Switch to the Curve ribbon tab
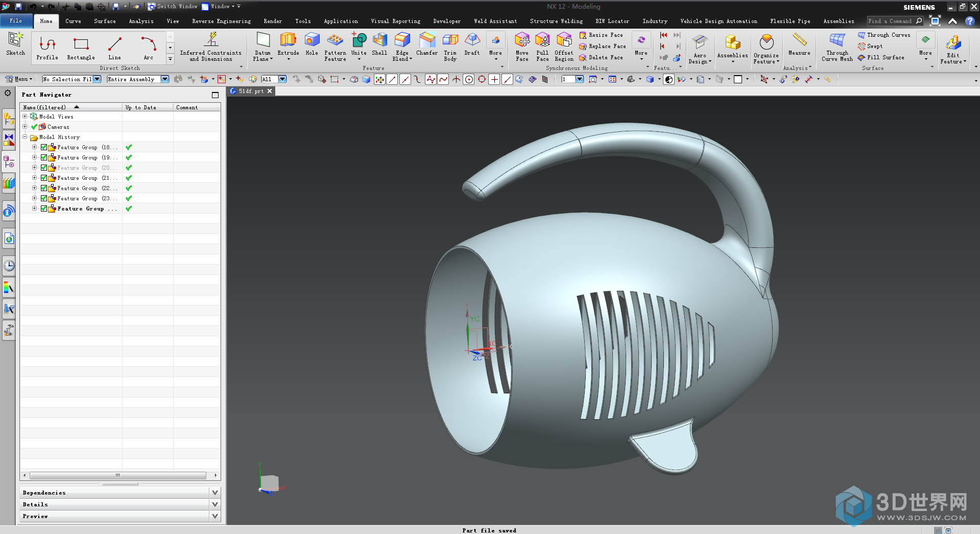980x534 pixels. click(73, 21)
